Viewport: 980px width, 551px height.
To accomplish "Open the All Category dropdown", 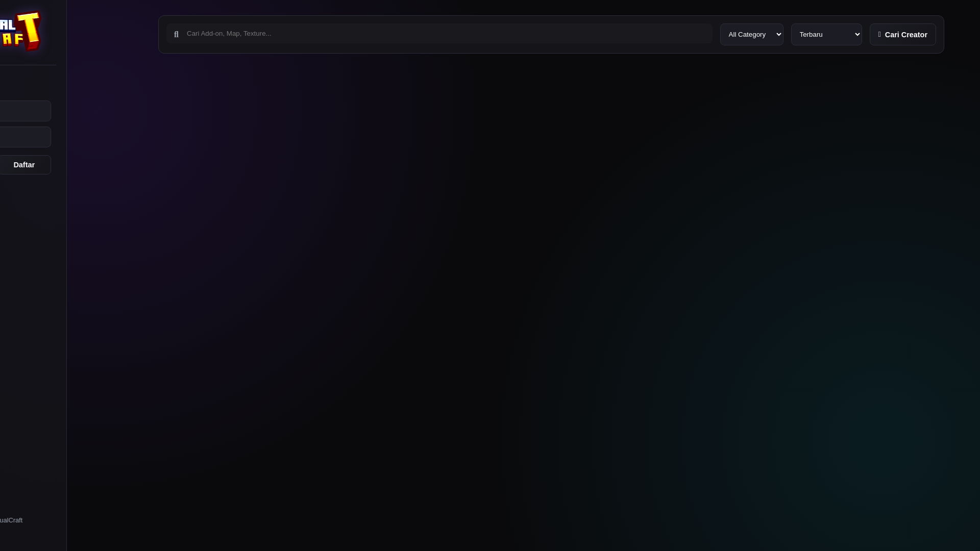I will tap(751, 35).
